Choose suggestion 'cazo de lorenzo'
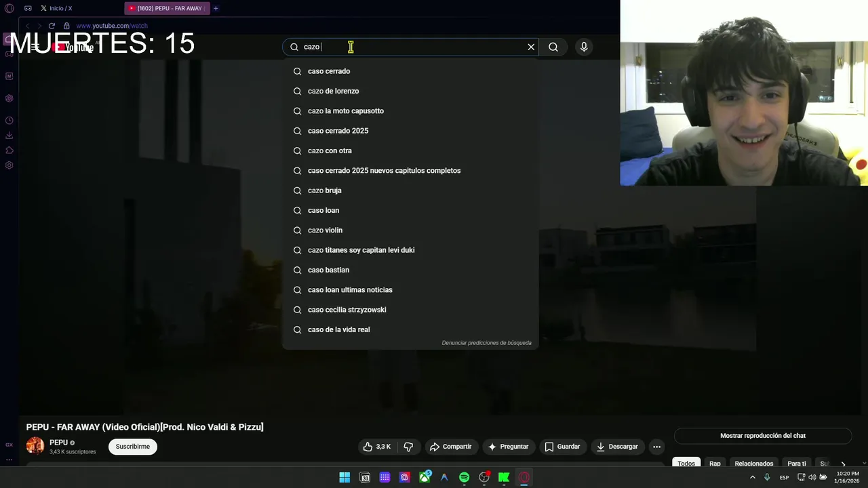The height and width of the screenshot is (488, 868). pyautogui.click(x=410, y=91)
